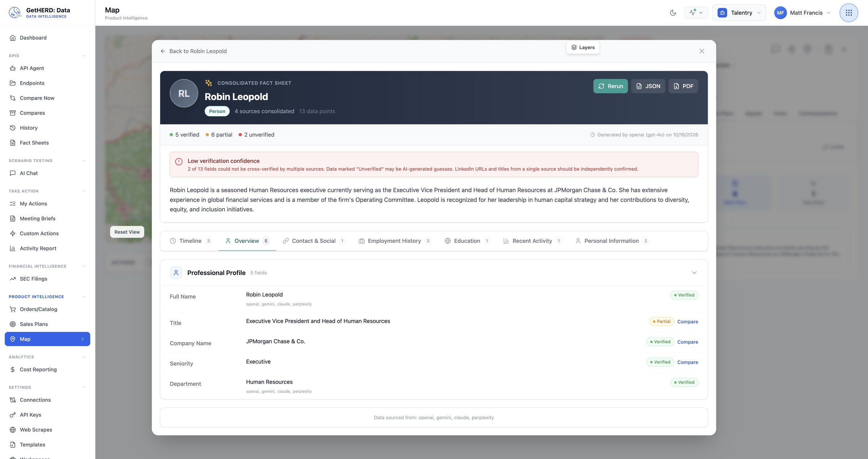
Task: Click Compare link for Title row
Action: [x=688, y=321]
